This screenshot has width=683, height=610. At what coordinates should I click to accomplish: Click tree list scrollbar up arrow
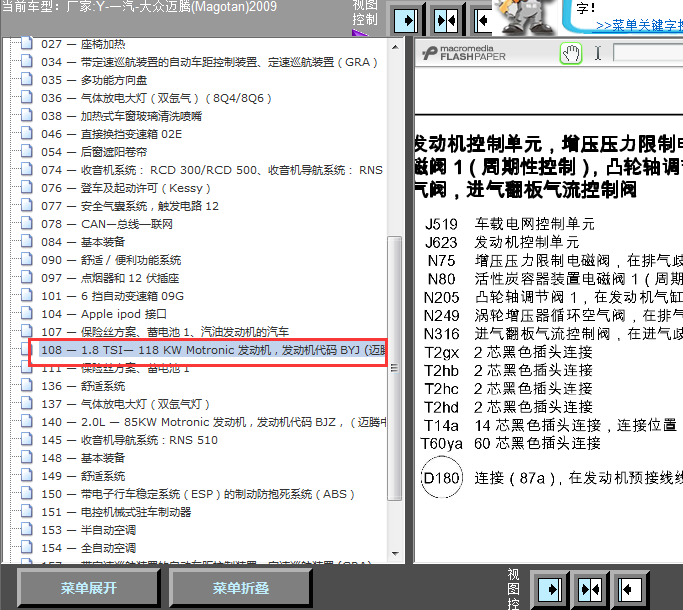[x=395, y=47]
